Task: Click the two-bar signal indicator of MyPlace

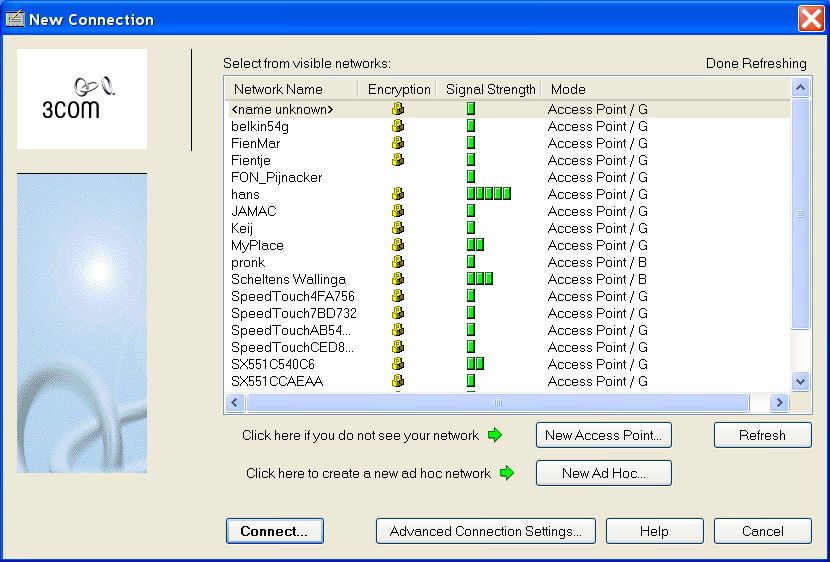Action: pos(475,245)
